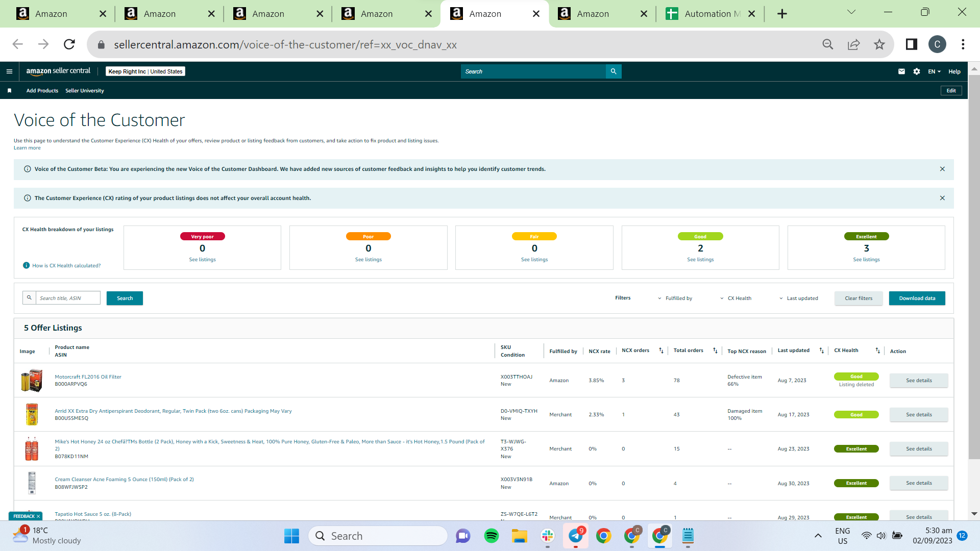Click the Search title, ASIN input field

68,298
